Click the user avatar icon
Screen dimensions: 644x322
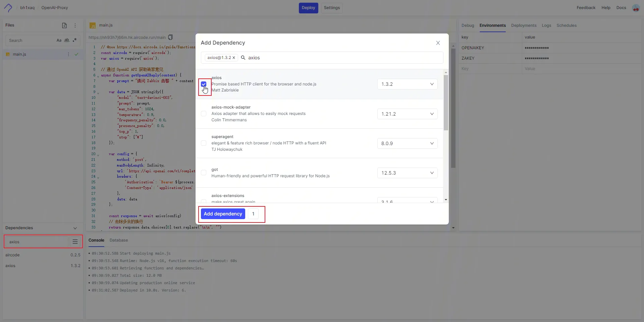click(x=636, y=8)
